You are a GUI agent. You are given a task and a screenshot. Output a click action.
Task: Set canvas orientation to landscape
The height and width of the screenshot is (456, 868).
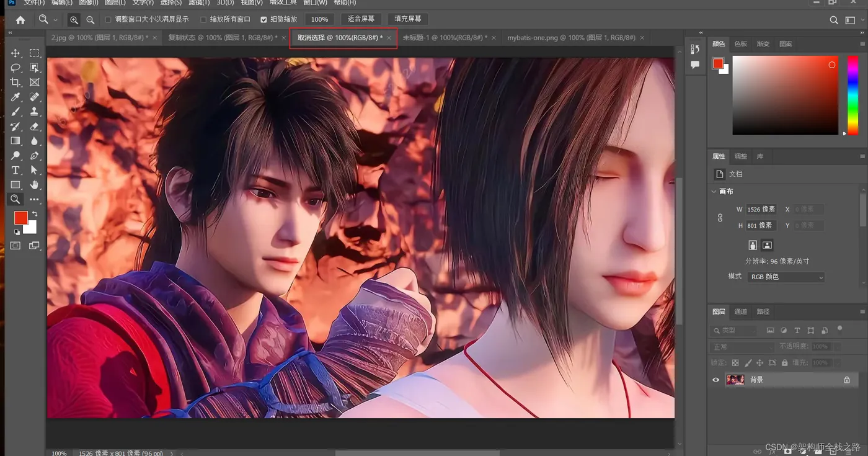point(767,245)
